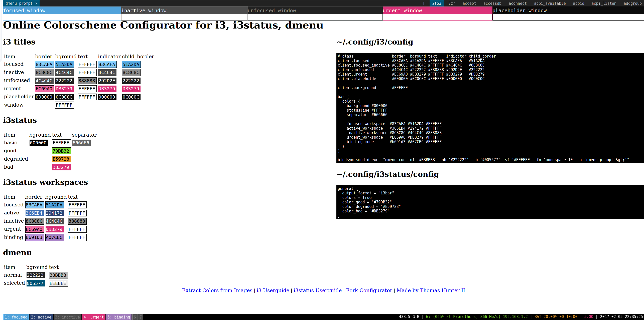
Task: Change i3 titles inactive indicator color 4C4C4C
Action: point(107,73)
